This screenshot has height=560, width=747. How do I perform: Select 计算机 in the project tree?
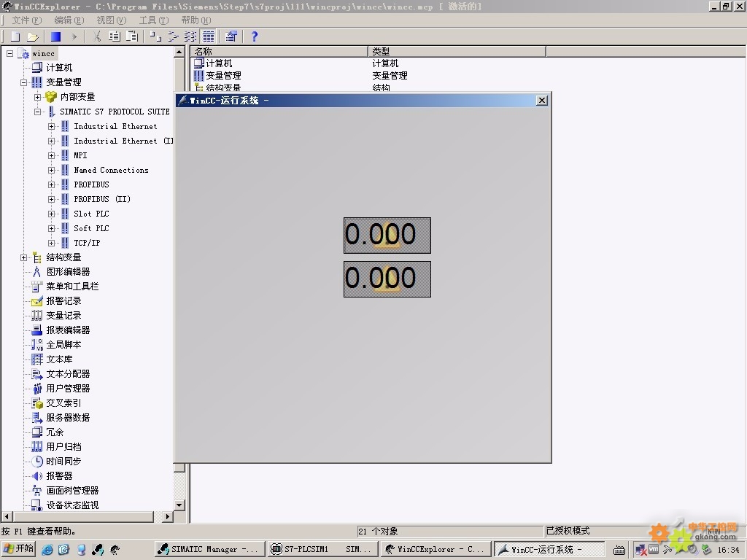pos(59,68)
